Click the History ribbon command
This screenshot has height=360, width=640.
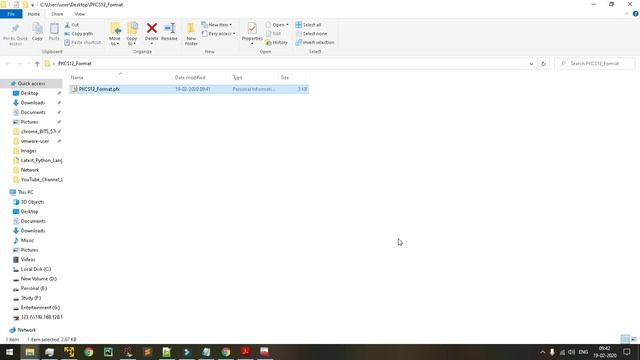pos(276,42)
